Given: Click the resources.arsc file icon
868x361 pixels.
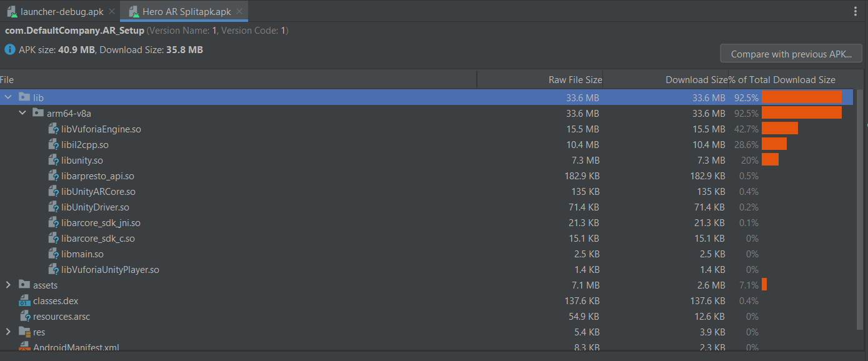Looking at the screenshot, I should pyautogui.click(x=25, y=317).
